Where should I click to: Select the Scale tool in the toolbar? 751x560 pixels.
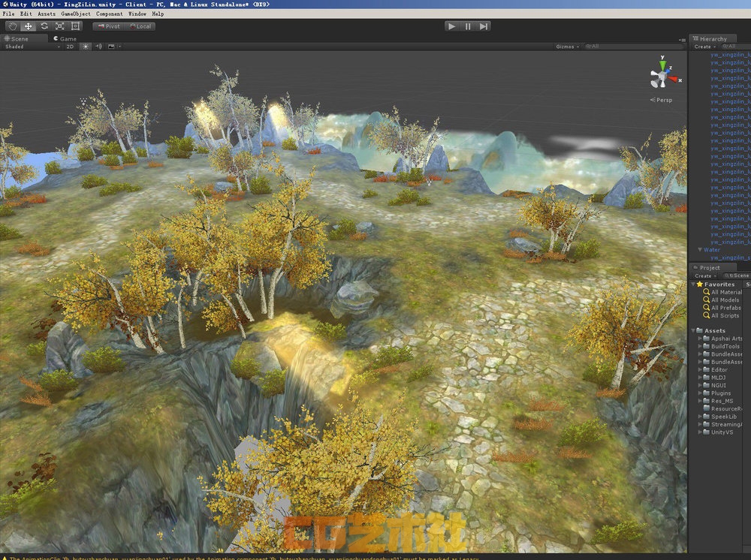tap(59, 26)
